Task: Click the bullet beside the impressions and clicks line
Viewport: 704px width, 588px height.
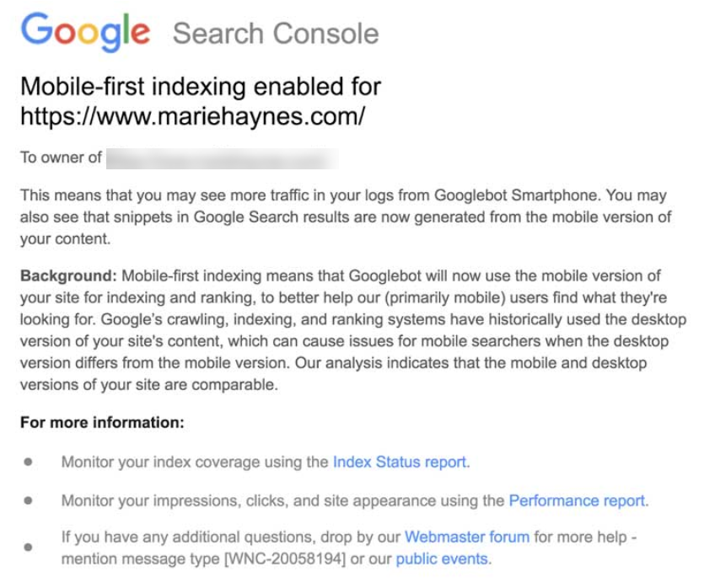Action: click(x=29, y=500)
